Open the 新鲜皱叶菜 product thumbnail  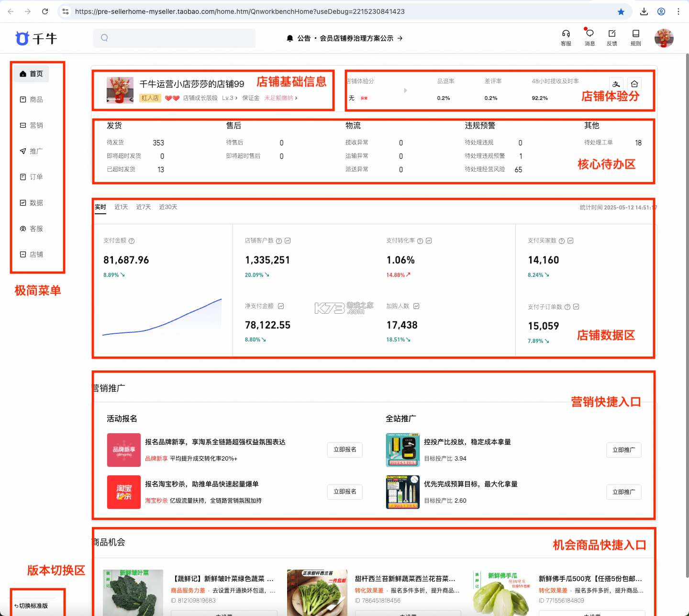(133, 592)
